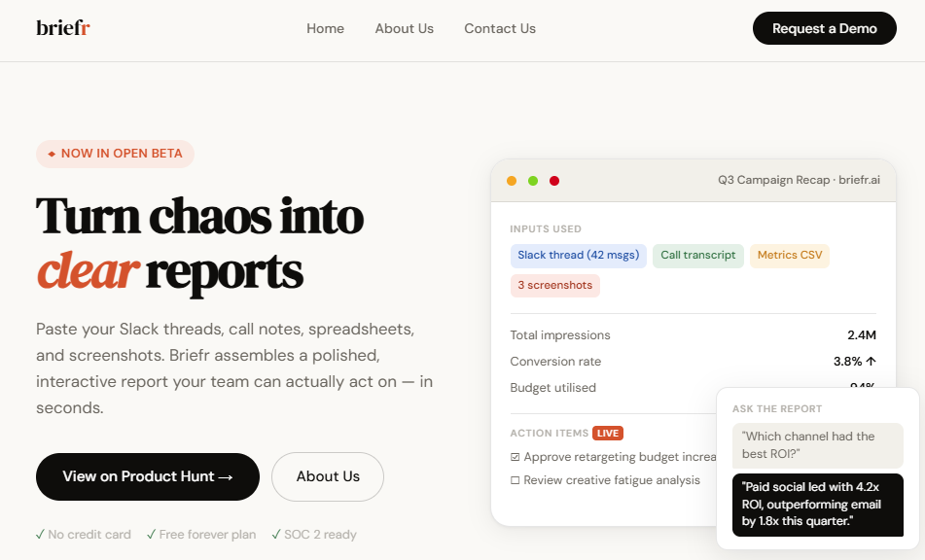Click the ASK THE REPORT heading
The height and width of the screenshot is (560, 925).
777,409
